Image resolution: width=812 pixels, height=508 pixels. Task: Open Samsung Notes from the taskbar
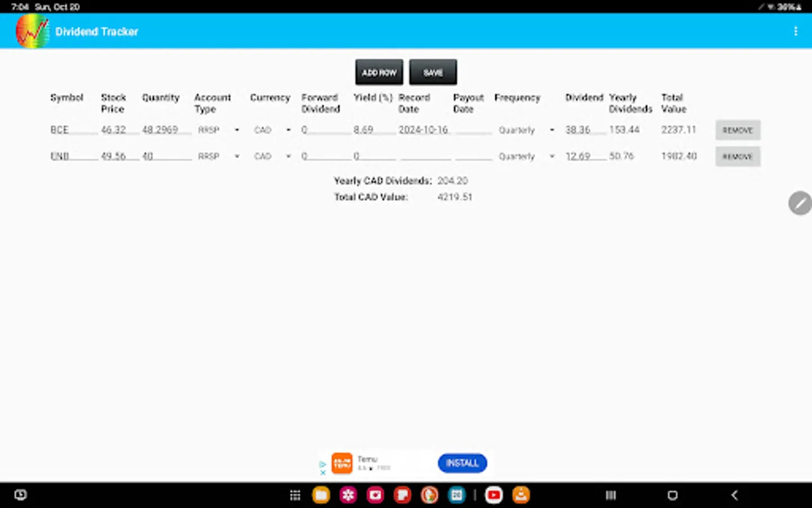tap(402, 495)
